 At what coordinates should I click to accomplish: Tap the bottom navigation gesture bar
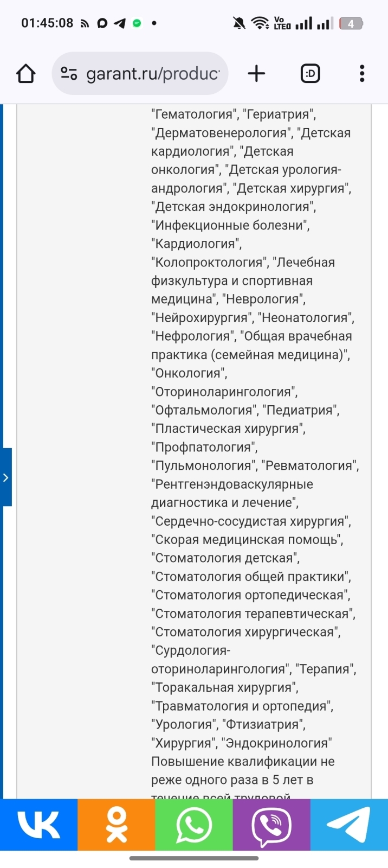[x=194, y=858]
